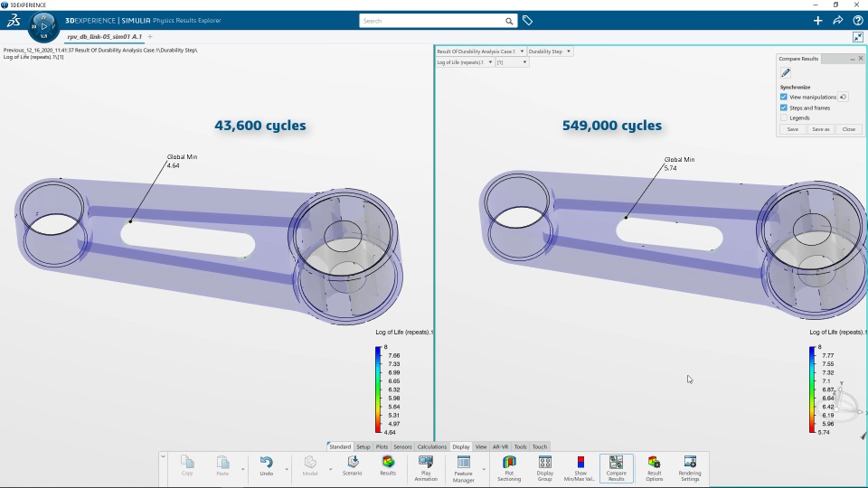This screenshot has width=868, height=488.
Task: Click Save in Compare Results panel
Action: [793, 129]
